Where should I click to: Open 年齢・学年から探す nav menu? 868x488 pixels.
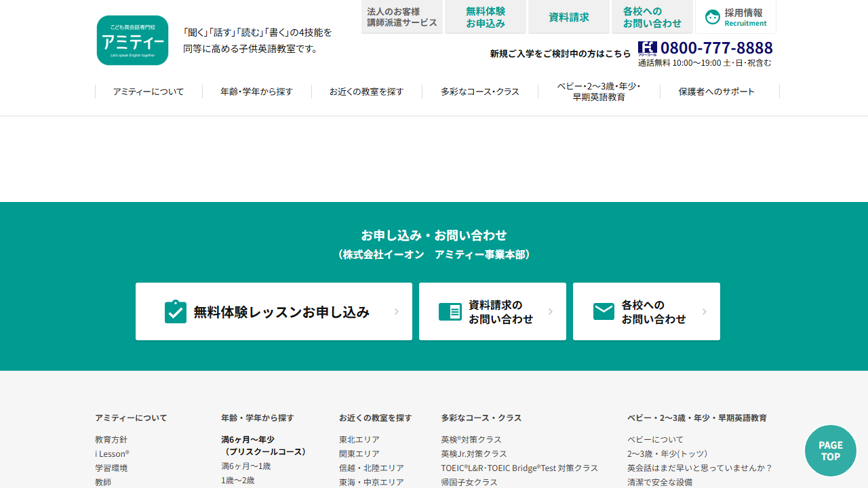257,91
